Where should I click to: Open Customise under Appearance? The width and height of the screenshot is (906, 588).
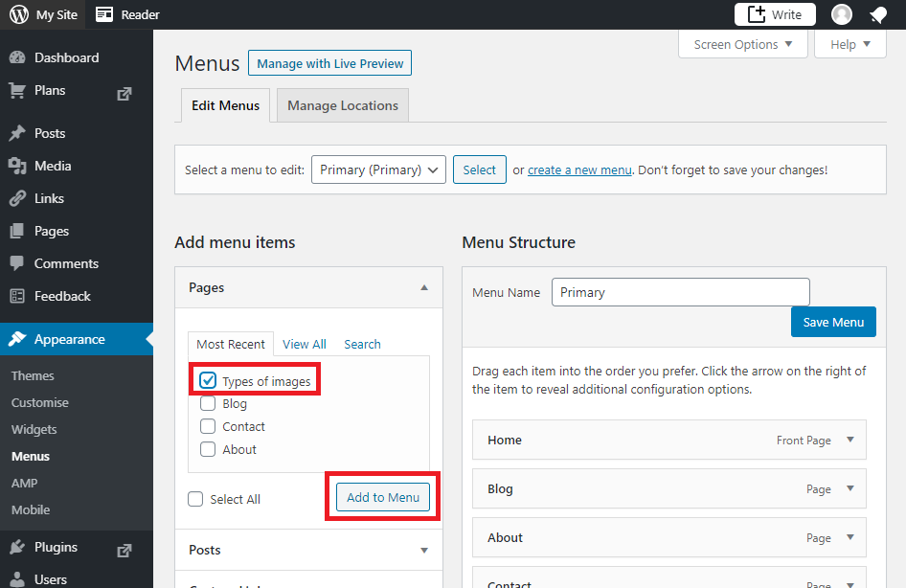coord(40,402)
